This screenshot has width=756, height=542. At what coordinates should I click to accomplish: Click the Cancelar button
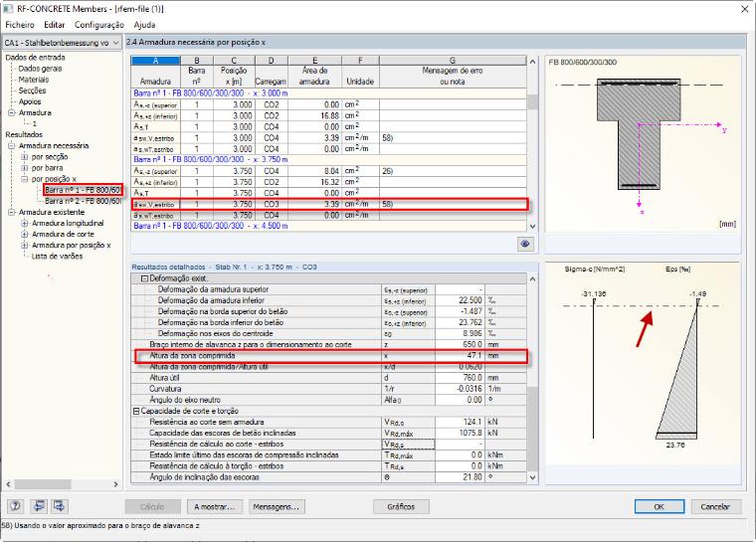[x=715, y=507]
